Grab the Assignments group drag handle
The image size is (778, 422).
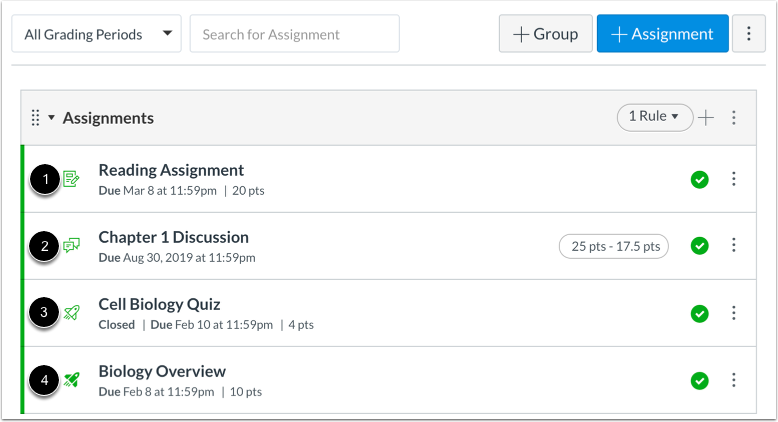pos(35,118)
